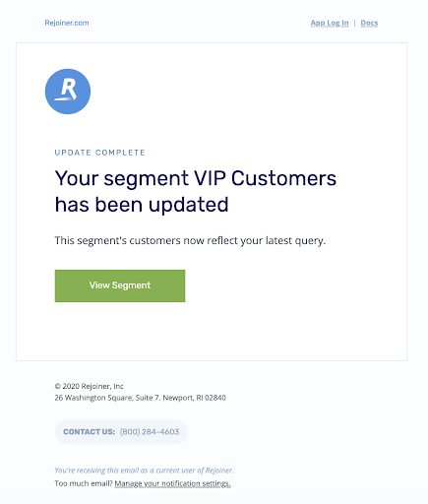Click the blue Rejoiner R logo

click(68, 92)
